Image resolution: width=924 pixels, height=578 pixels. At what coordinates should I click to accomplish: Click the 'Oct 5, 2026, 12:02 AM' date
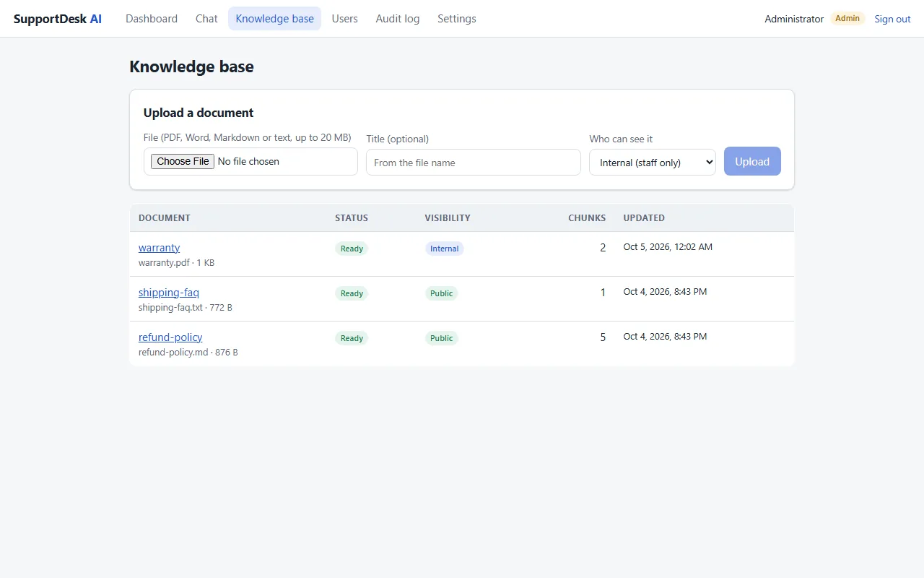click(x=668, y=247)
